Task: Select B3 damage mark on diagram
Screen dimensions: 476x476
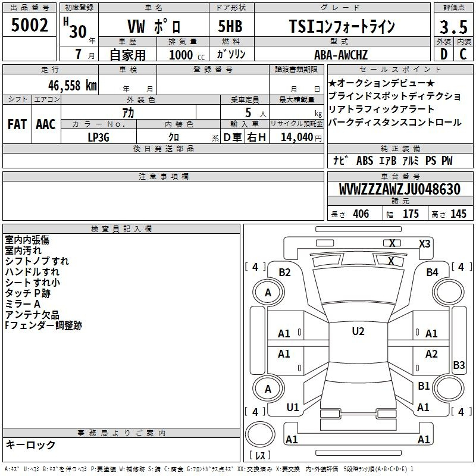Action: (x=459, y=365)
